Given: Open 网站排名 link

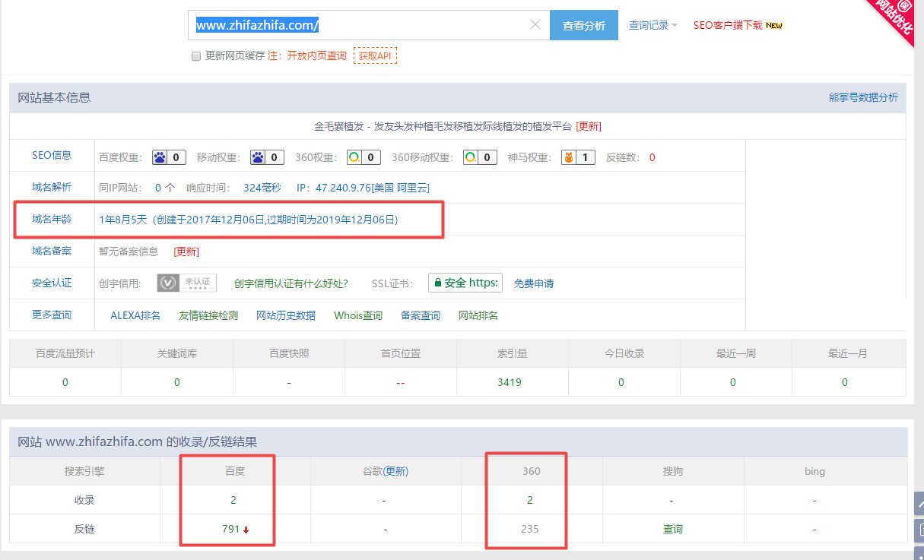Looking at the screenshot, I should click(478, 315).
